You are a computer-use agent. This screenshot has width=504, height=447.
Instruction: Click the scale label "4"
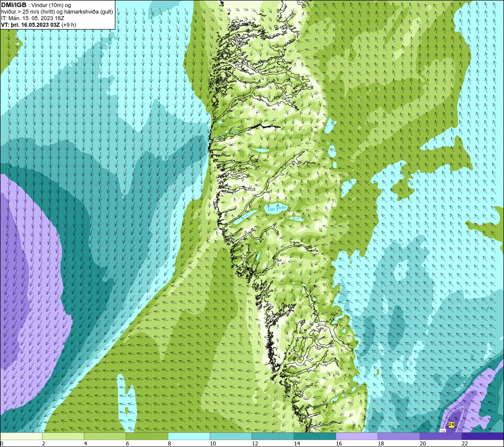86,443
